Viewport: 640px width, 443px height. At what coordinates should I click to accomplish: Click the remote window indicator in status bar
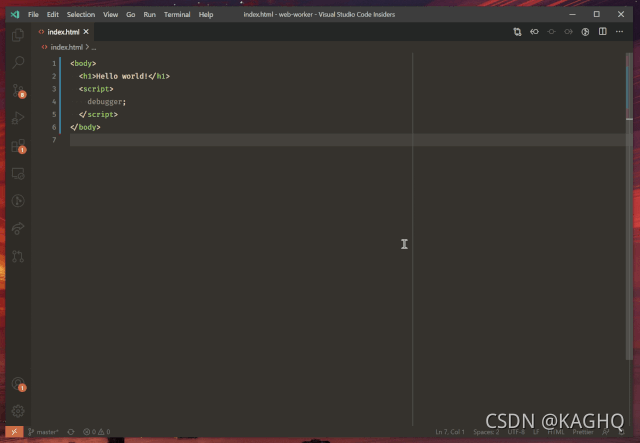coord(14,432)
